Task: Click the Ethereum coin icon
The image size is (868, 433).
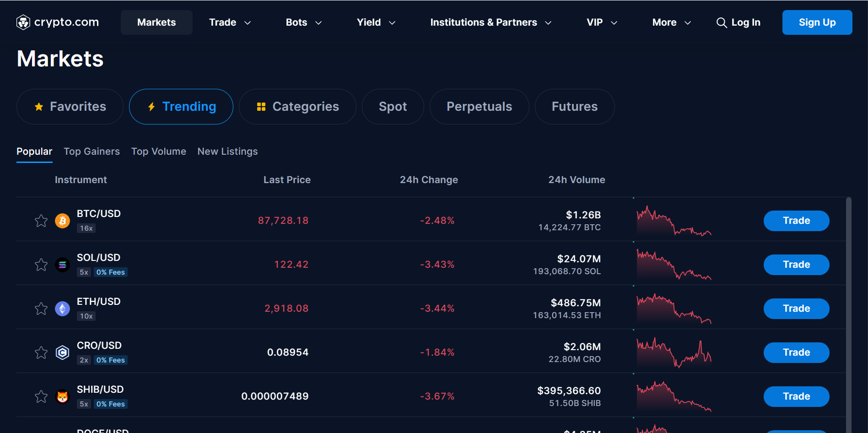Action: point(63,309)
